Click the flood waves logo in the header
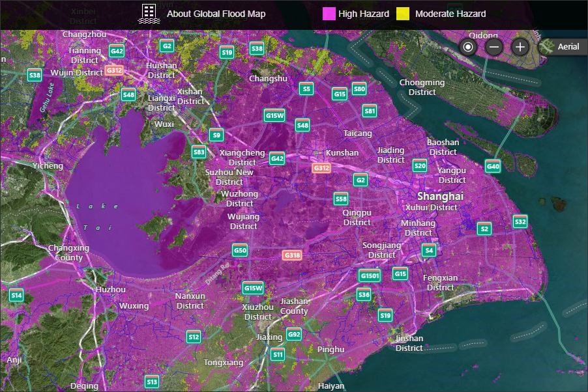Image resolution: width=588 pixels, height=392 pixels. pos(149,13)
